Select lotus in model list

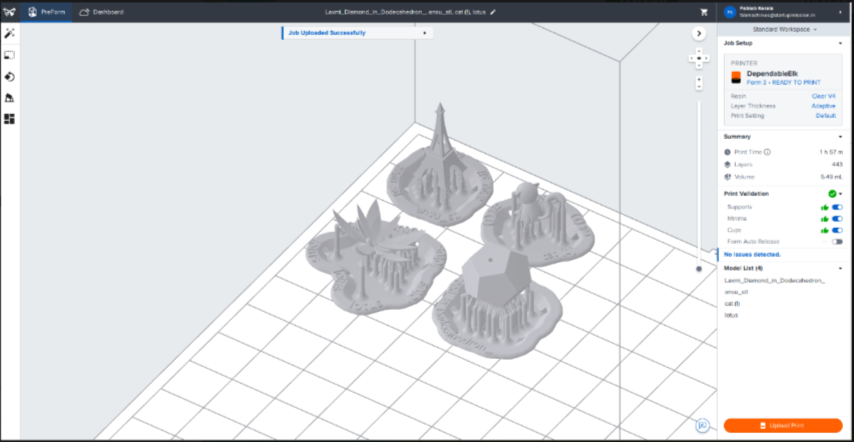coord(731,315)
